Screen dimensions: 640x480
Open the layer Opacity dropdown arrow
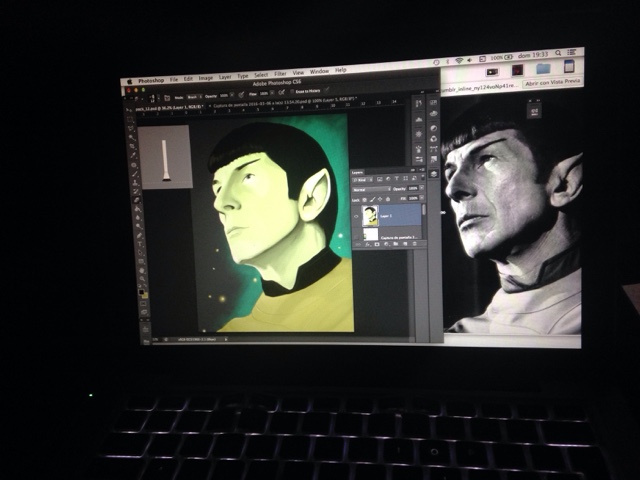coord(422,188)
